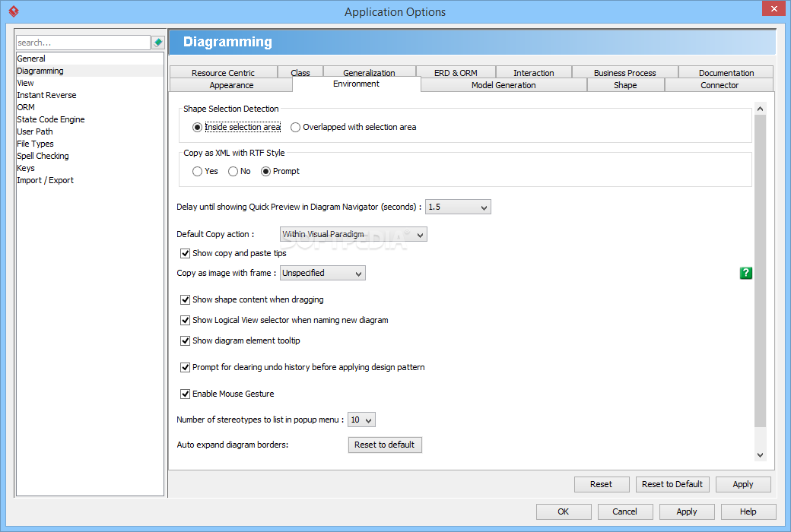Select ORM in the options list

90,107
